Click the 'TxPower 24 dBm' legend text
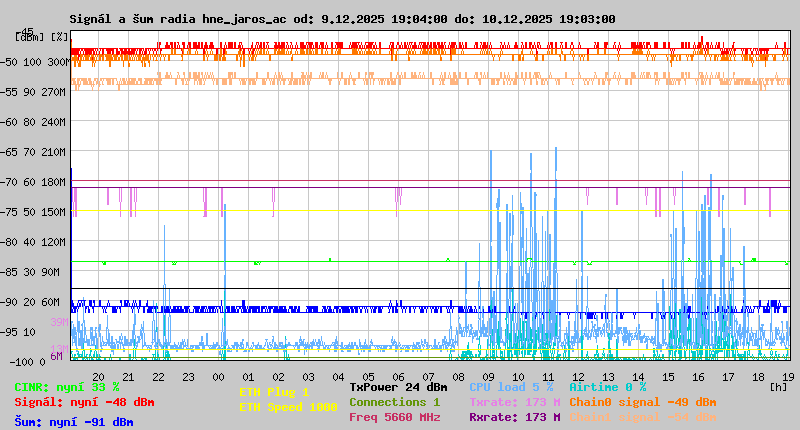800x430 pixels. click(398, 387)
